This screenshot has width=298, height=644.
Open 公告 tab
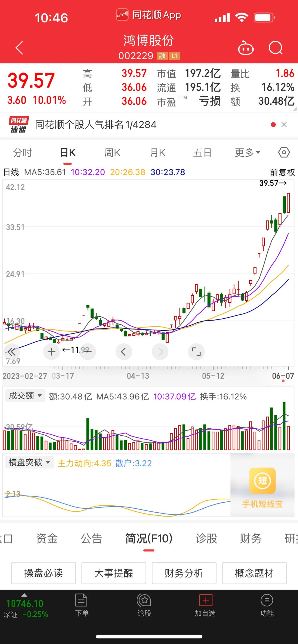coord(91,538)
